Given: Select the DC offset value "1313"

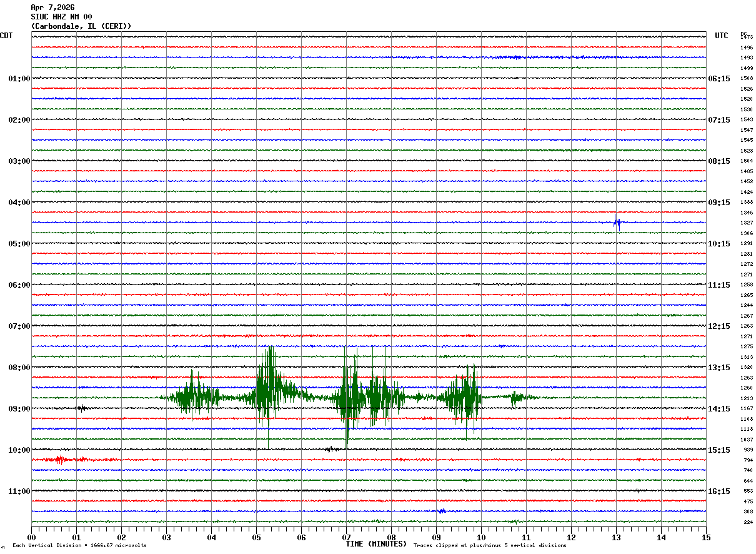Looking at the screenshot, I should [x=747, y=357].
